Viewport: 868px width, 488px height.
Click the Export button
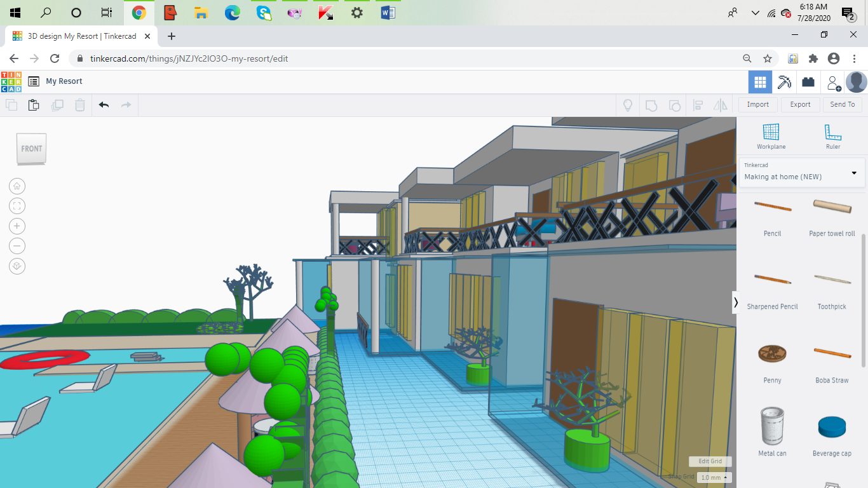tap(800, 105)
